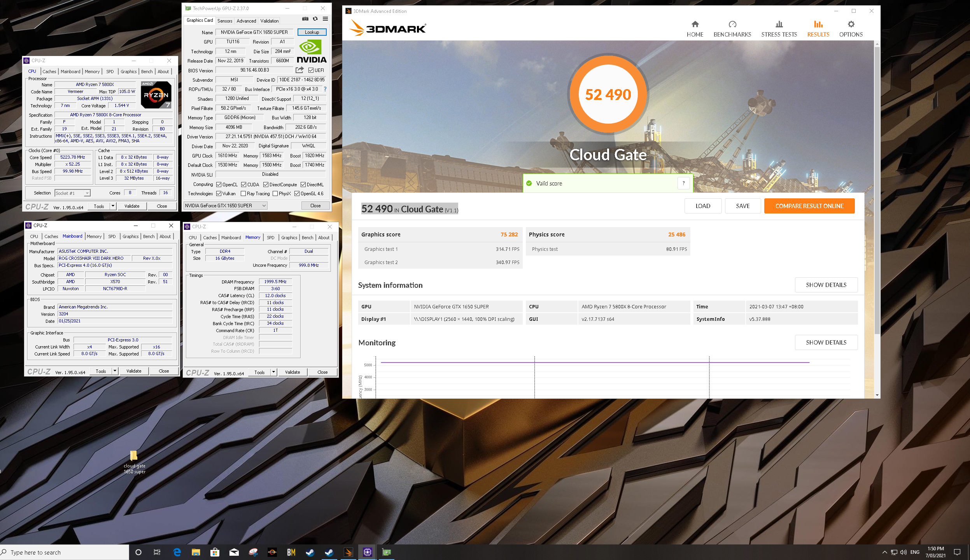
Task: Click the Ryzen 7 logo in CPU-Z
Action: tap(156, 95)
